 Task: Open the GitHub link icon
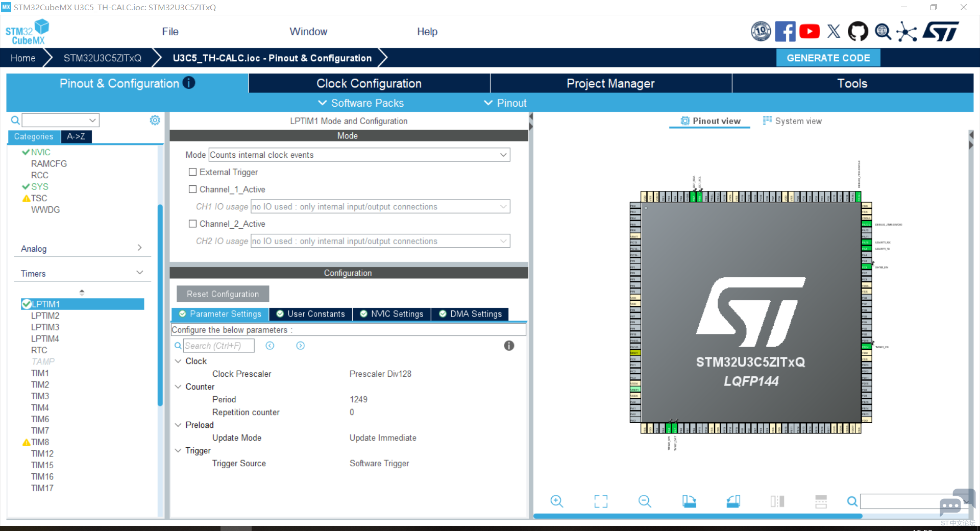click(x=857, y=32)
